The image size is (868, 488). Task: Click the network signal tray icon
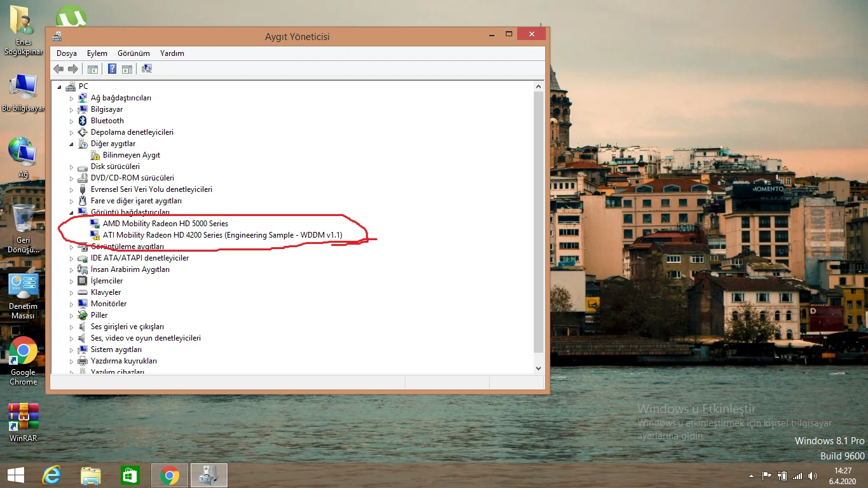(797, 475)
